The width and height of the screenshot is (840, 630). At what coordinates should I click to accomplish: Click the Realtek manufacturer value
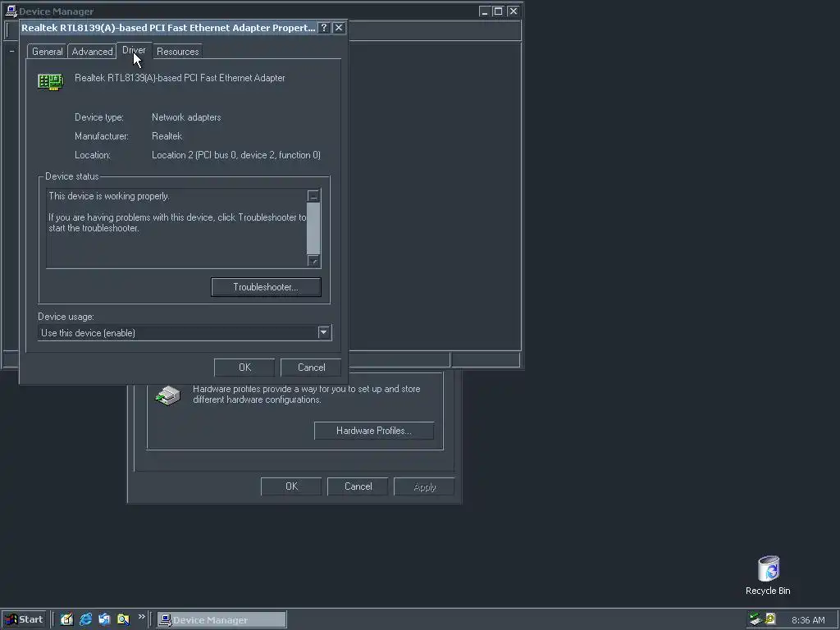click(x=167, y=136)
